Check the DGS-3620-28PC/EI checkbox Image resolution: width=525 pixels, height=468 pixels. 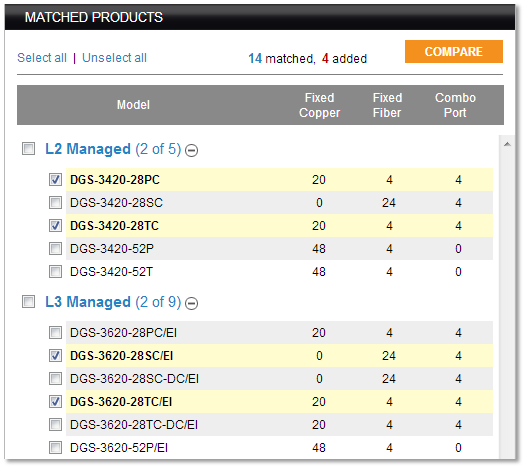tap(55, 332)
